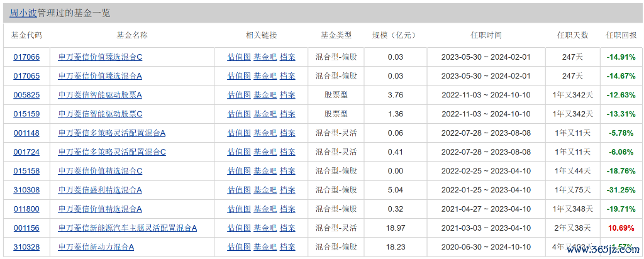Image resolution: width=644 pixels, height=259 pixels.
Task: Open 申万菱信智能驱动股票C fund page
Action: tap(100, 114)
